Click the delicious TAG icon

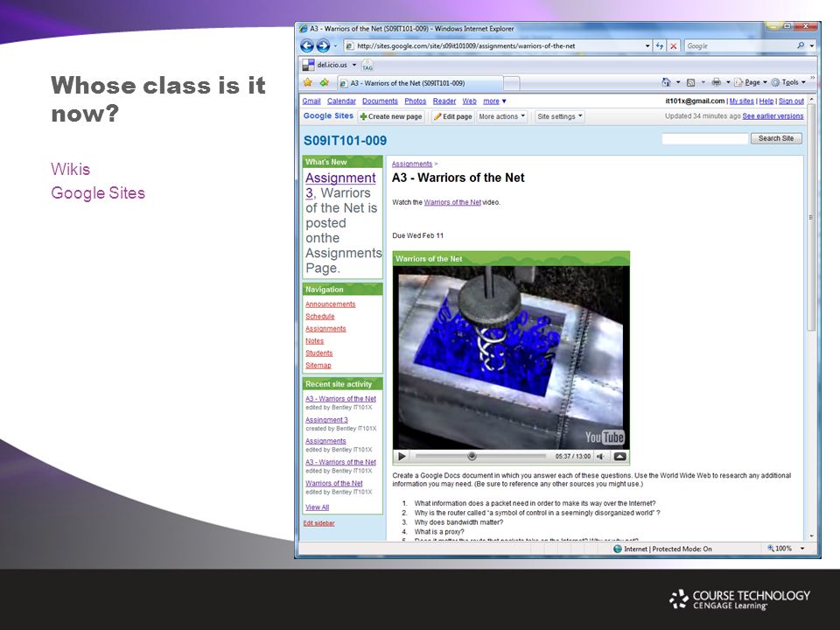[367, 66]
